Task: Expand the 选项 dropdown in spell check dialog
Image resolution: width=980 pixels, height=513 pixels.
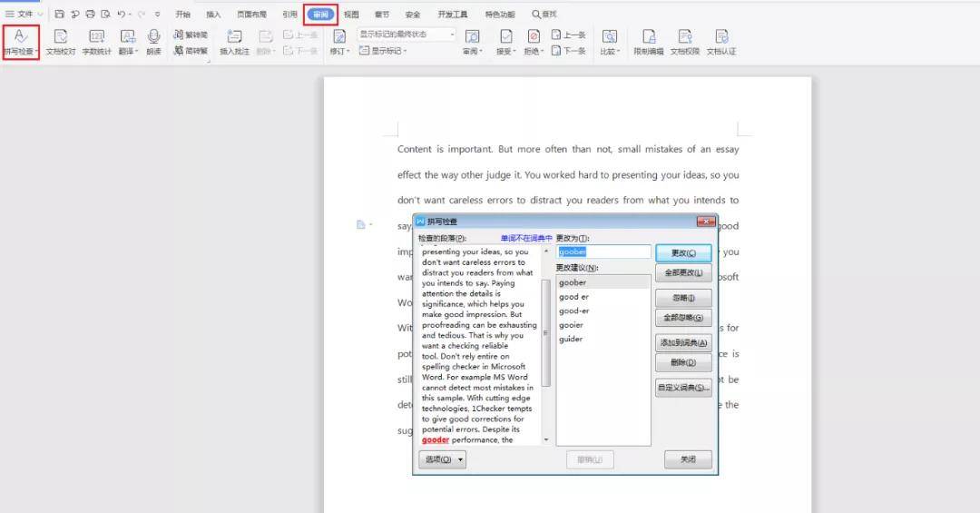Action: 442,459
